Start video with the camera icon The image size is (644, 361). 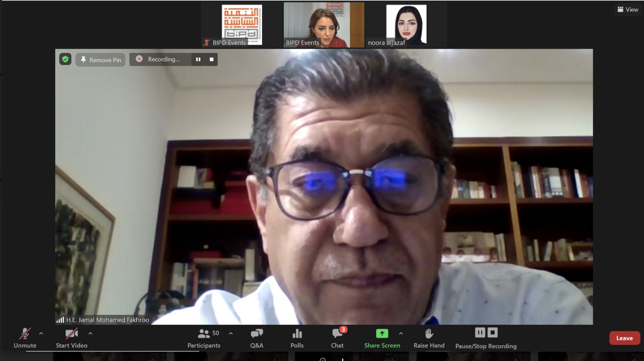coord(71,338)
